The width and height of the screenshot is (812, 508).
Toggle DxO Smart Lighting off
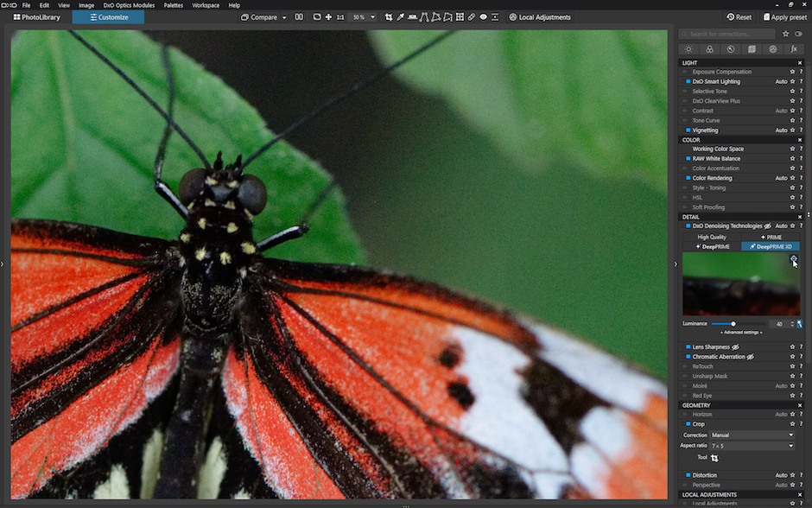tap(688, 81)
